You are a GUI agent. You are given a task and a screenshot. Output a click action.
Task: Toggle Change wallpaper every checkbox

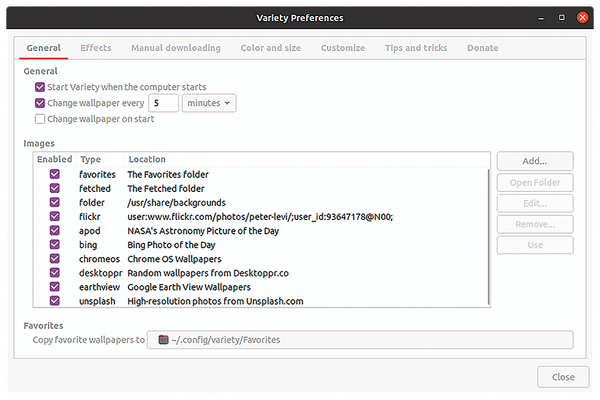pyautogui.click(x=40, y=103)
